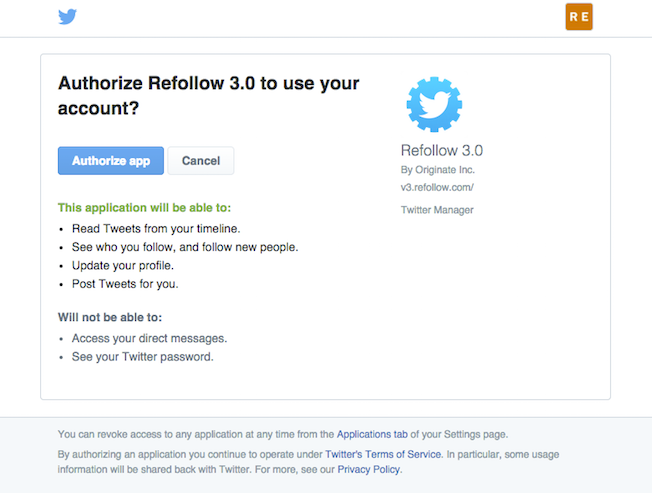Click the 'Post Tweets for you' item
This screenshot has height=493, width=652.
coord(125,284)
